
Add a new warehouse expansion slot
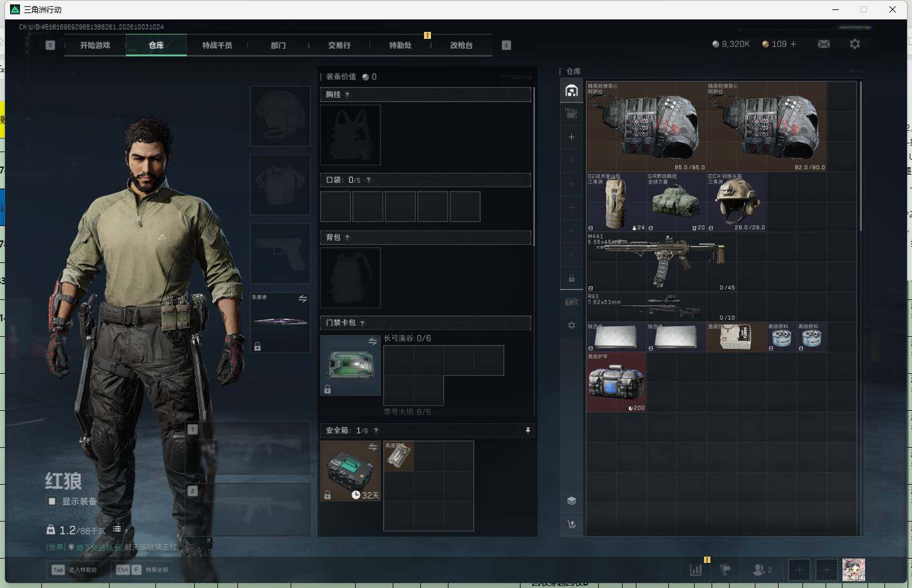(x=571, y=137)
